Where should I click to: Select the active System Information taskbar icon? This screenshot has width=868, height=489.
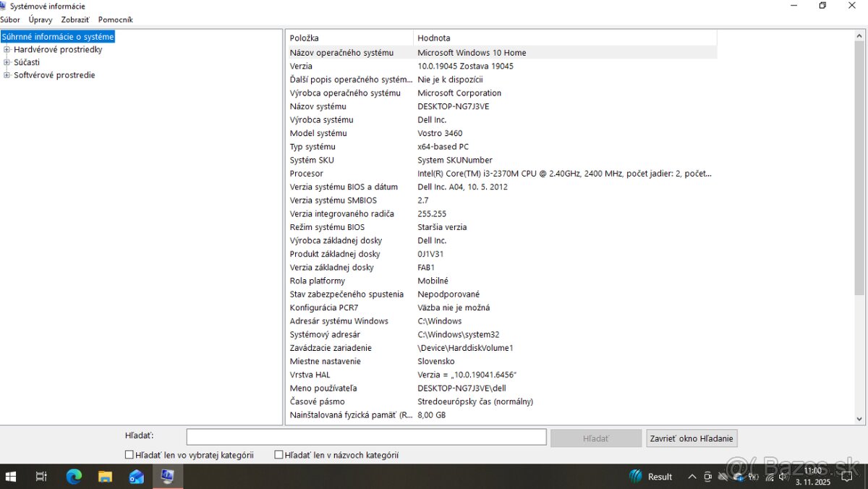pos(168,477)
